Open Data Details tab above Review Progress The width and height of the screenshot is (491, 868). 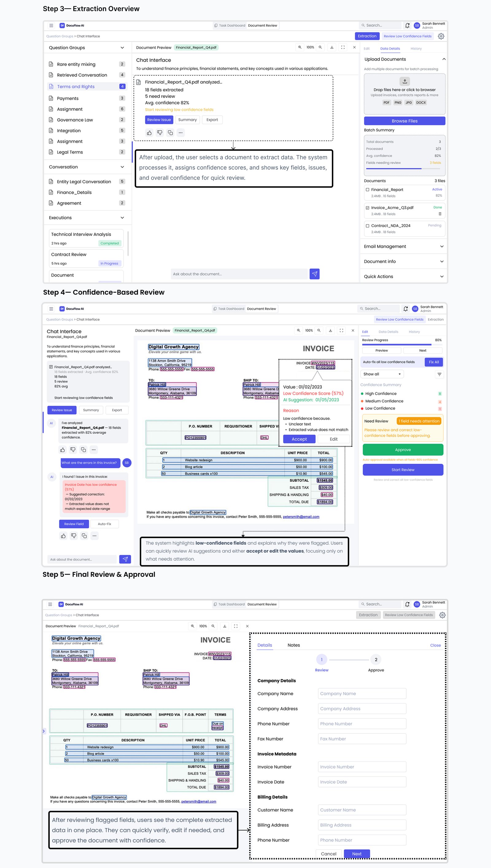[388, 332]
